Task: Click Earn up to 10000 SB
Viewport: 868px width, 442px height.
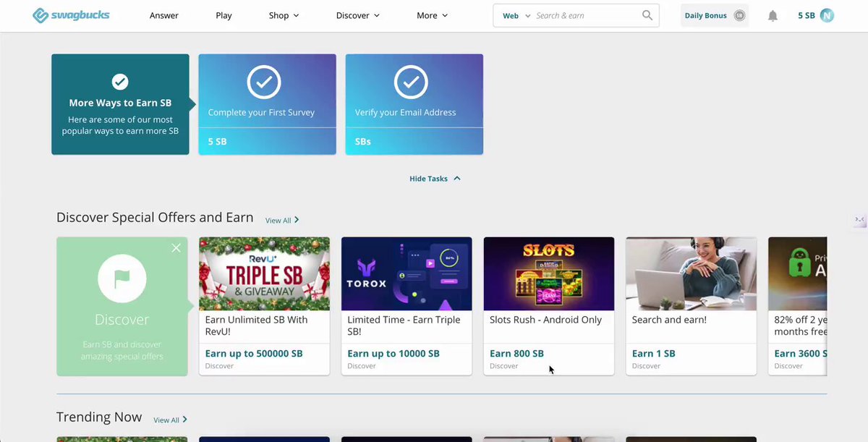Action: click(x=393, y=354)
